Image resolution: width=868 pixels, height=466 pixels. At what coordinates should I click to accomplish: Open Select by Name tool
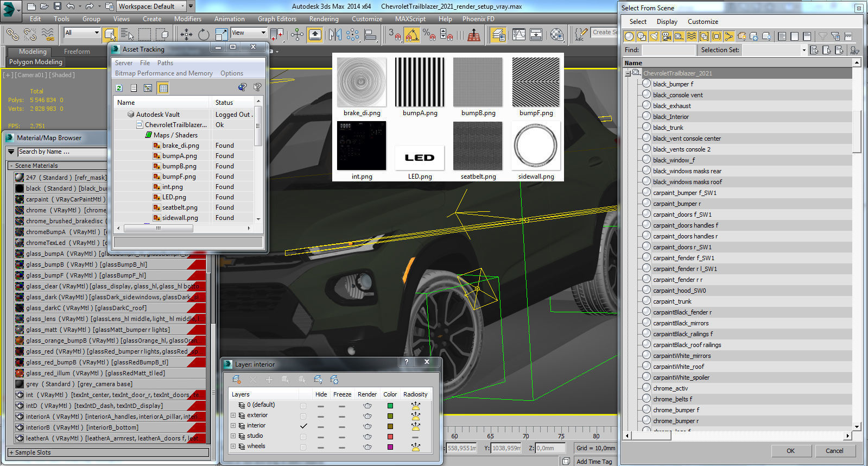click(x=128, y=35)
